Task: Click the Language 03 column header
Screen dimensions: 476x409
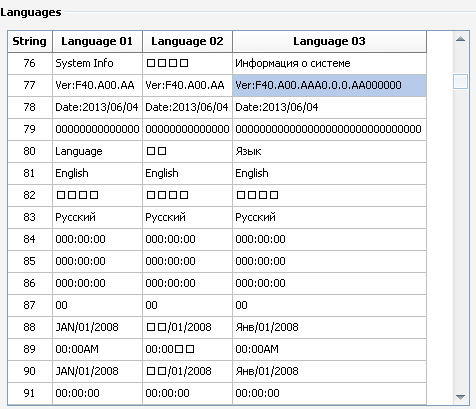Action: (x=329, y=41)
